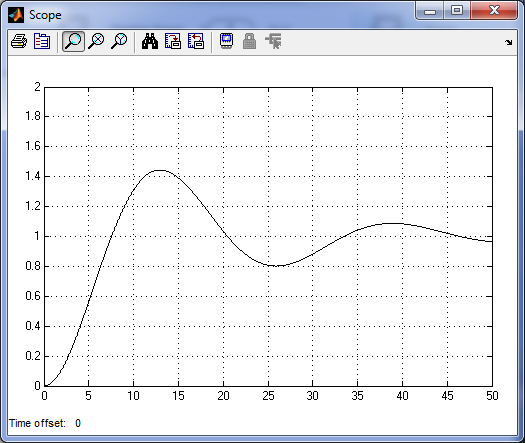Click the Time offset label
This screenshot has width=525, height=443.
click(37, 423)
